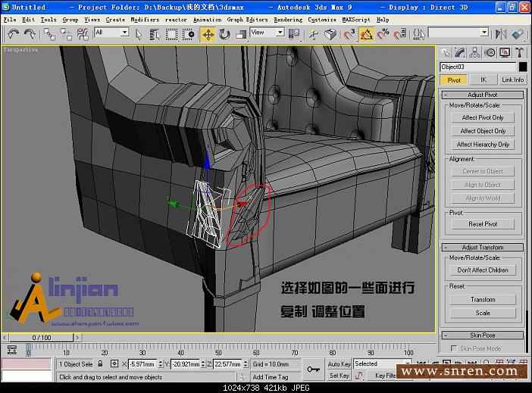This screenshot has height=393, width=532.
Task: Click the Set Keys key icon
Action: pyautogui.click(x=313, y=370)
